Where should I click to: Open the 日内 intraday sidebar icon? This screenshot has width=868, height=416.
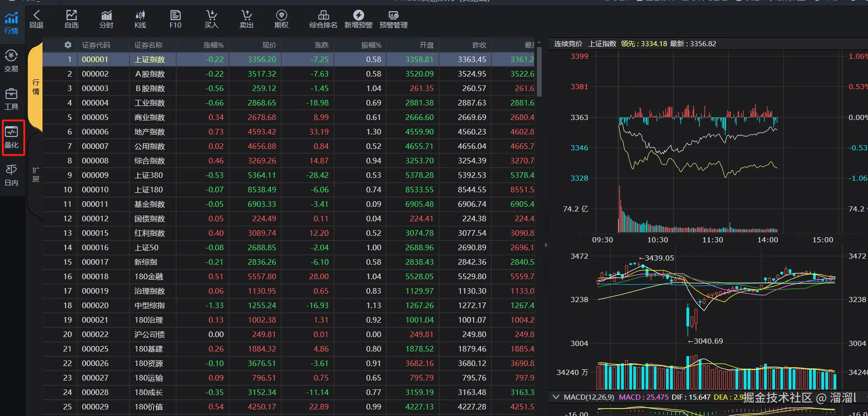(x=11, y=175)
